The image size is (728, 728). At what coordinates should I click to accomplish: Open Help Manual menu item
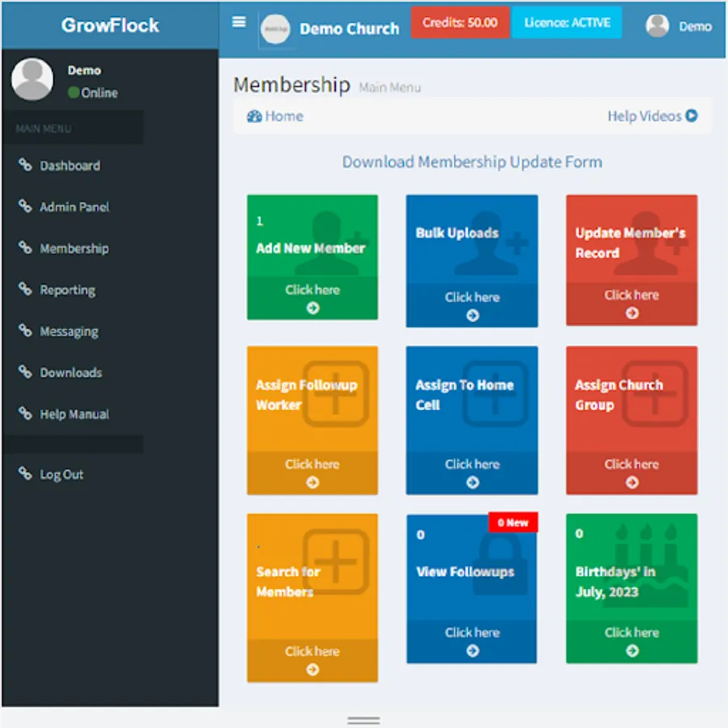[x=74, y=414]
